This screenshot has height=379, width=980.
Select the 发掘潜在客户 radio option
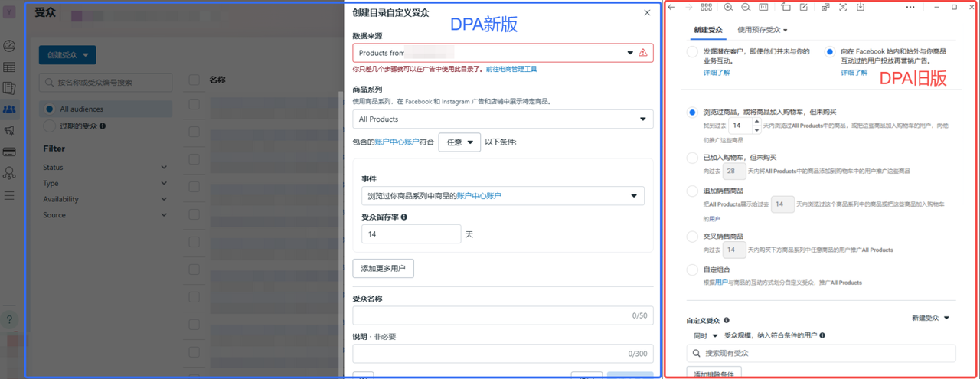click(692, 52)
